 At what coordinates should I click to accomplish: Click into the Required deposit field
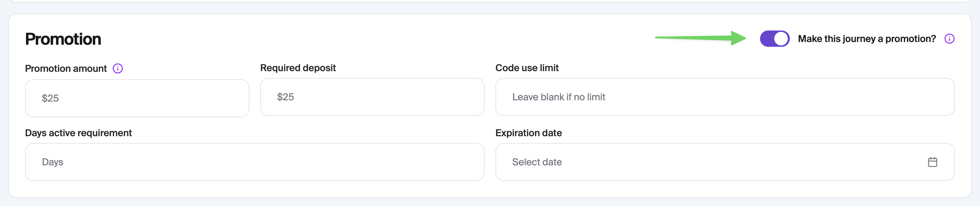click(x=372, y=97)
